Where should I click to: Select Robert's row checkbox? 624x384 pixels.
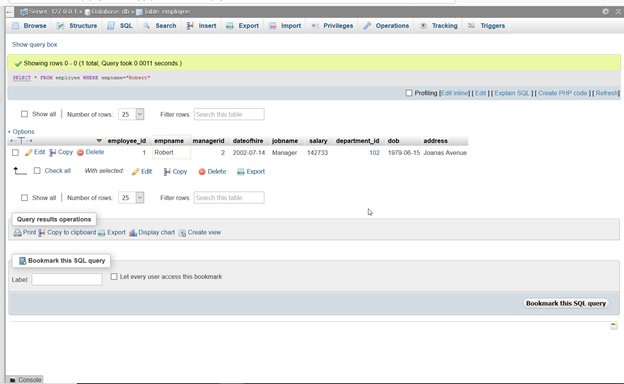click(15, 152)
